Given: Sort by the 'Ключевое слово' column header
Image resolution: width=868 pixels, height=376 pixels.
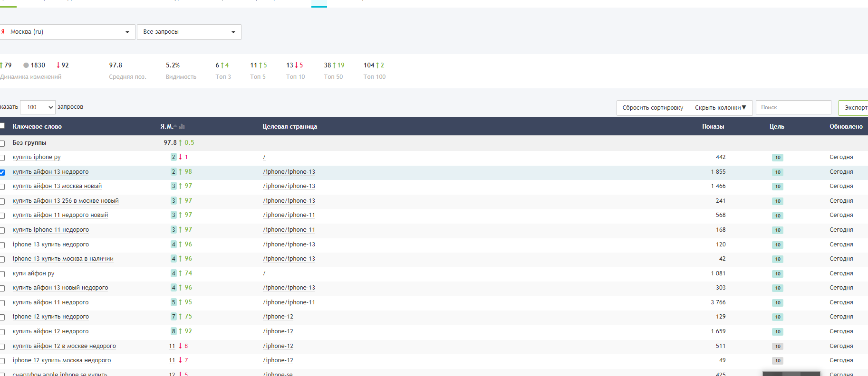Looking at the screenshot, I should click(x=37, y=127).
